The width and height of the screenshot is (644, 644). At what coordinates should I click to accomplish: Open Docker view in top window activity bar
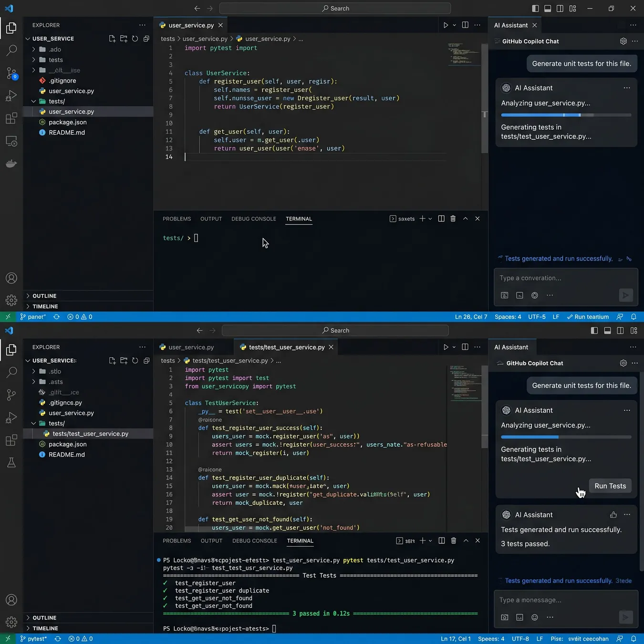11,164
